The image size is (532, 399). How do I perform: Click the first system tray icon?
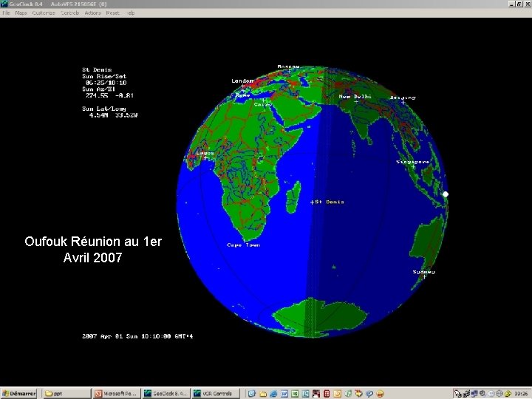[457, 394]
